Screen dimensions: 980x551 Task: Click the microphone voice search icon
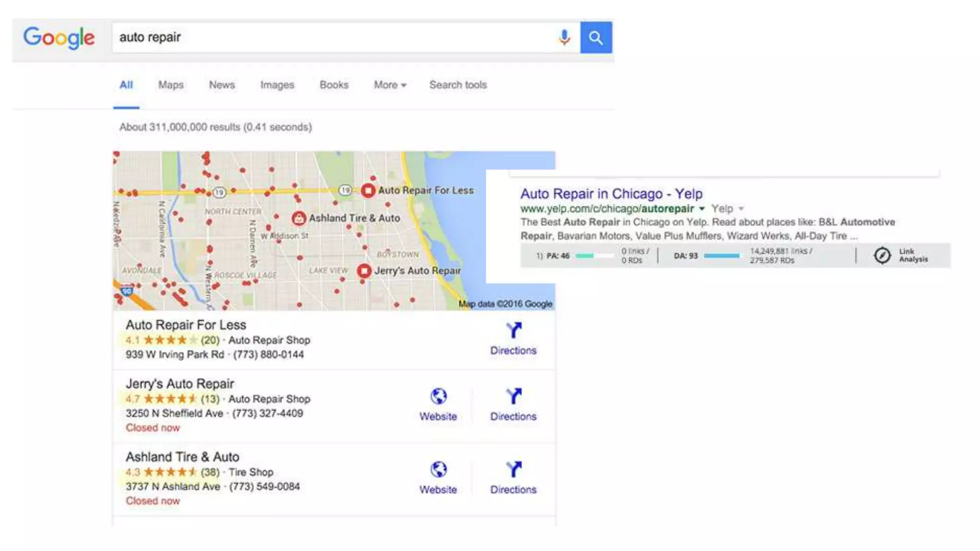coord(564,37)
